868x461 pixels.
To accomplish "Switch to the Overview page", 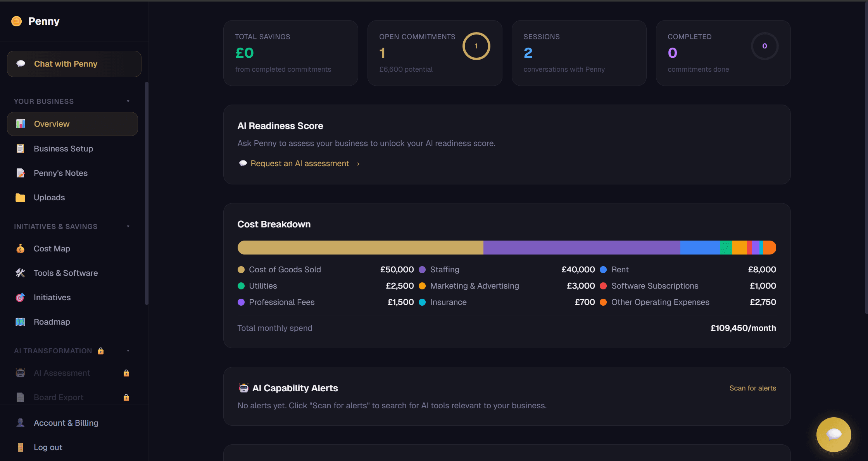I will pos(52,124).
